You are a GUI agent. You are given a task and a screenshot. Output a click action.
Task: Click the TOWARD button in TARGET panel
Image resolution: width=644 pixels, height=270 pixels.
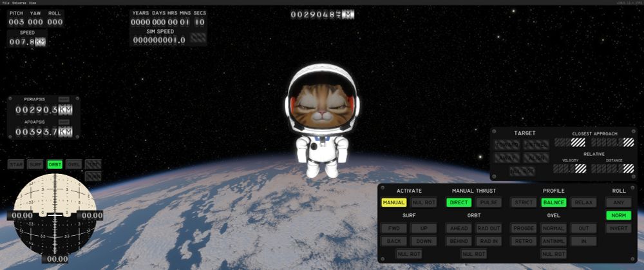coord(507,145)
